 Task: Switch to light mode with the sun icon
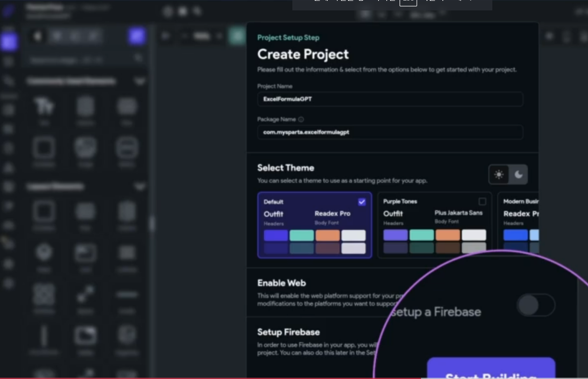[x=499, y=175]
